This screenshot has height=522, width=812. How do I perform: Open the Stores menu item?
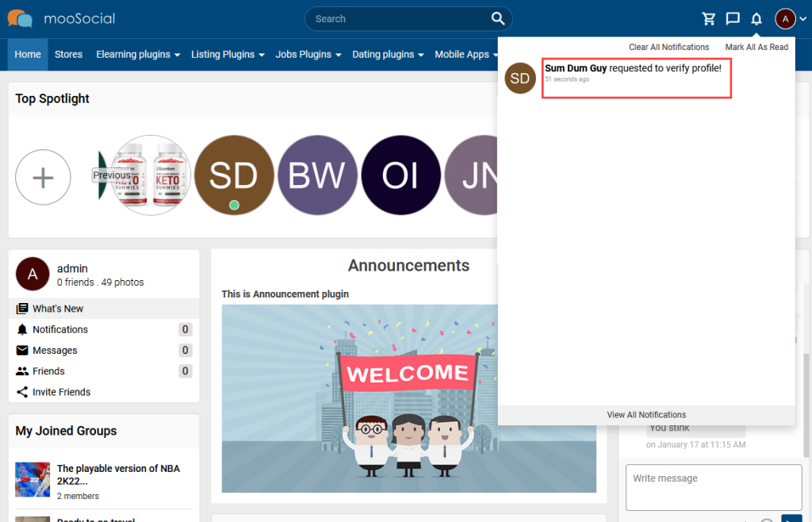(68, 55)
